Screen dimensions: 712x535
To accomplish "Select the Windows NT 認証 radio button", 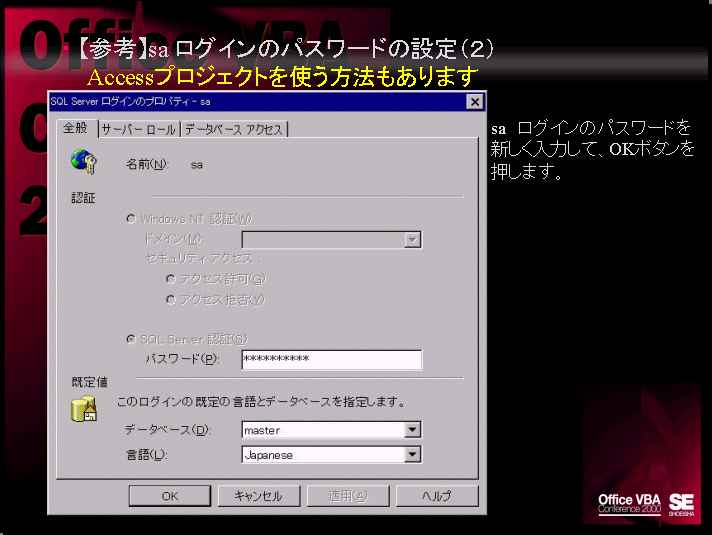I will pyautogui.click(x=131, y=219).
